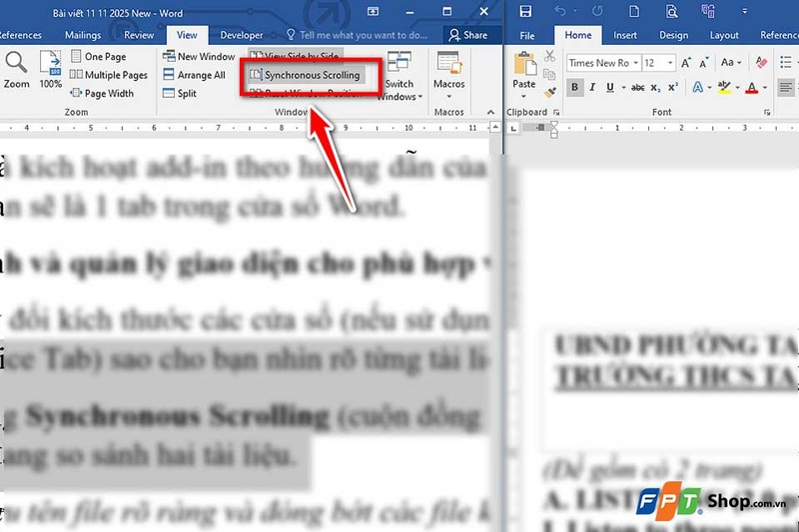Customize Quick Access Toolbar dropdown
The height and width of the screenshot is (532, 799).
745,11
